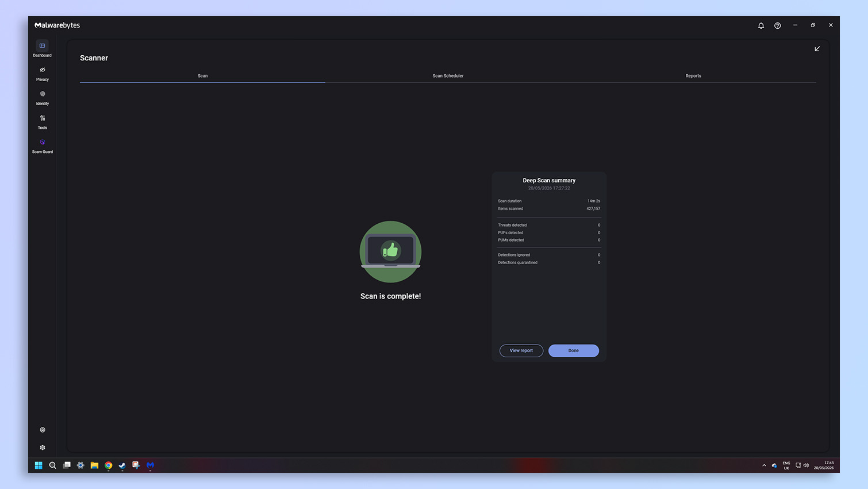Open File Explorer from the taskbar
868x489 pixels.
click(x=94, y=465)
